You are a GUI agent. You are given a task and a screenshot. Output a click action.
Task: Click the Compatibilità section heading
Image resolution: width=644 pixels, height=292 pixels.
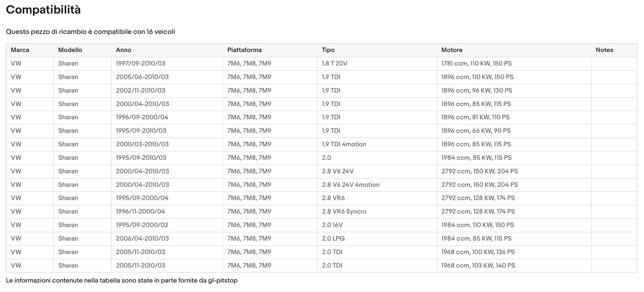point(43,10)
